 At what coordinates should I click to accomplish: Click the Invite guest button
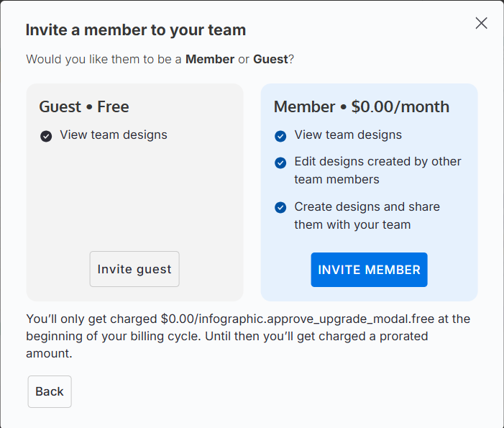(134, 269)
